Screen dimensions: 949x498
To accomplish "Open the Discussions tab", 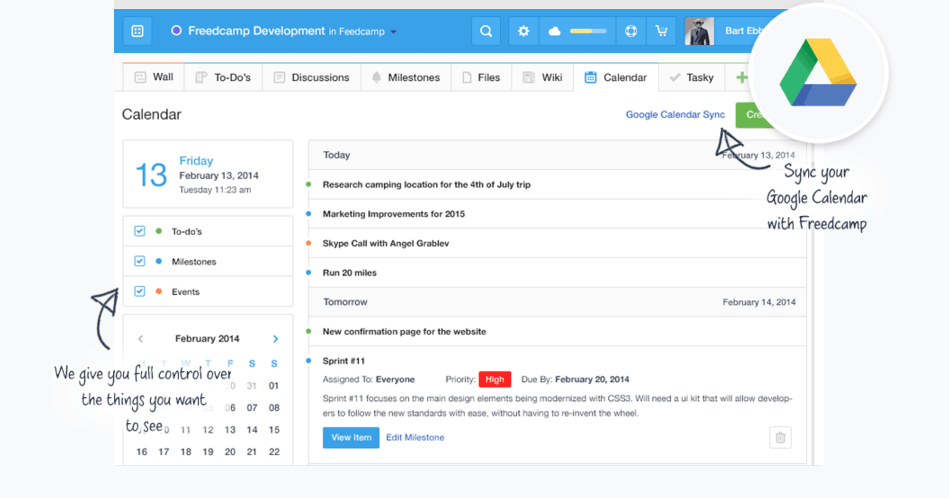I will (x=312, y=77).
